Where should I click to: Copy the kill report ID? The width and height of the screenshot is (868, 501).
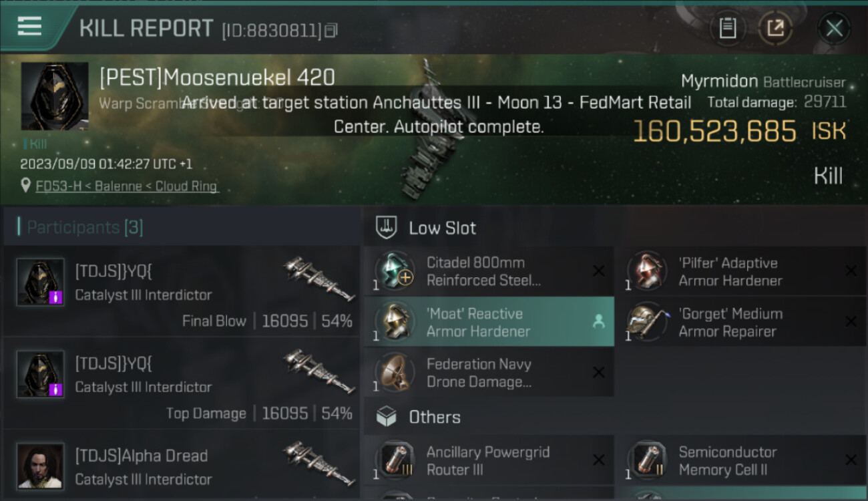[x=332, y=30]
